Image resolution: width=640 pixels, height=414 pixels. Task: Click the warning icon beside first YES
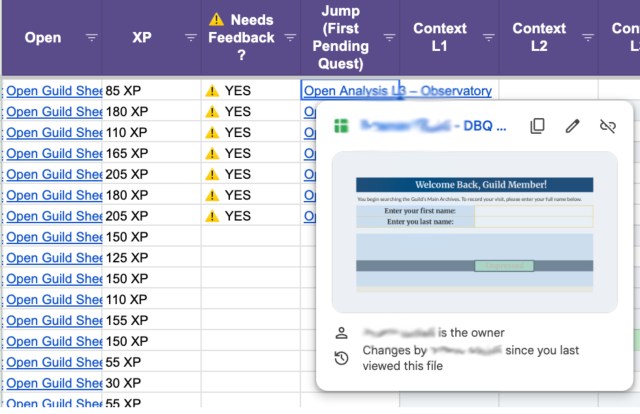click(211, 90)
